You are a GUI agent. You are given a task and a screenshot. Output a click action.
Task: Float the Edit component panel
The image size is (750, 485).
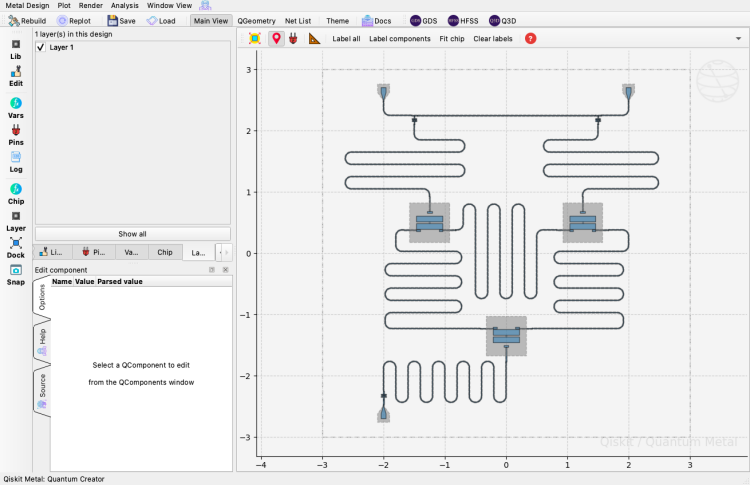pos(212,270)
